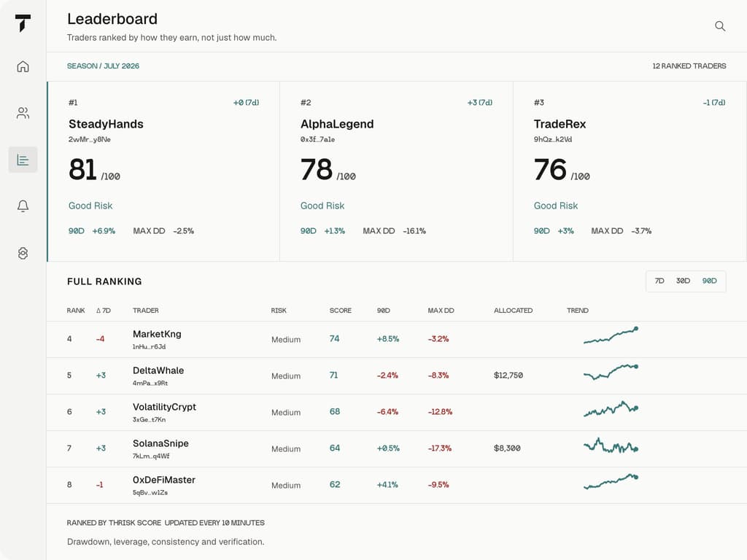The width and height of the screenshot is (747, 560).
Task: Click 0xDeFiMaster 90D return +4.1%
Action: click(x=387, y=485)
